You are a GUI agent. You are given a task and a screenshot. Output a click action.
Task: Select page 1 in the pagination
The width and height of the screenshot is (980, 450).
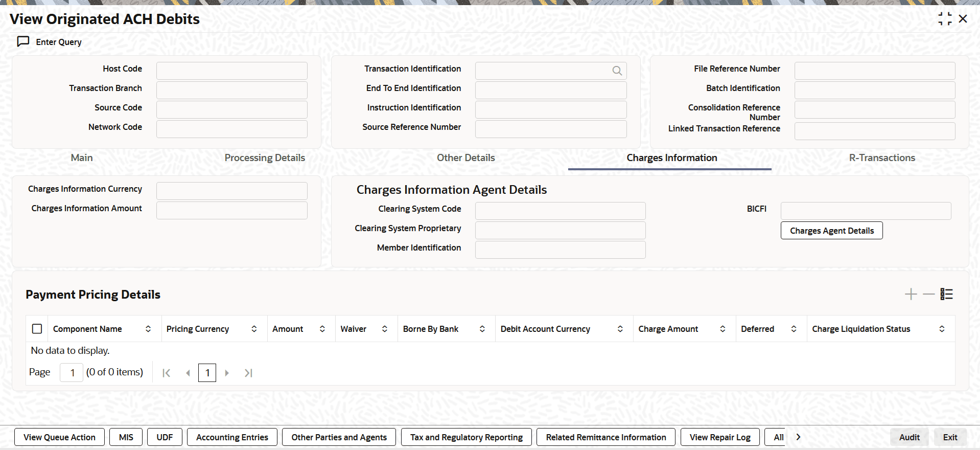tap(207, 373)
